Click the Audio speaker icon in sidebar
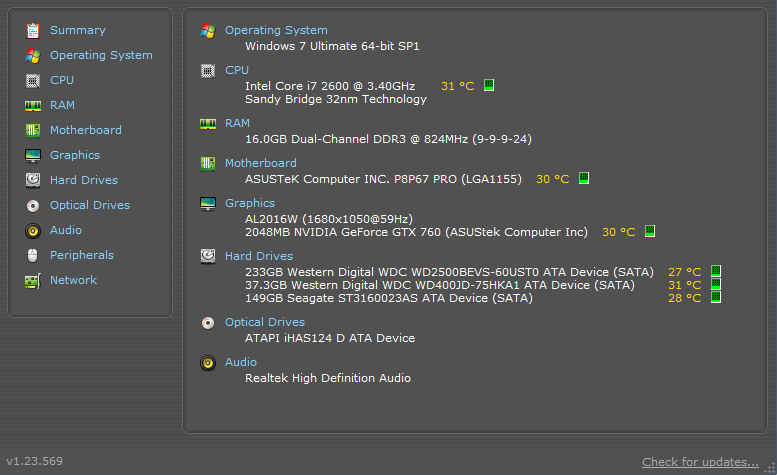777x475 pixels. [33, 230]
